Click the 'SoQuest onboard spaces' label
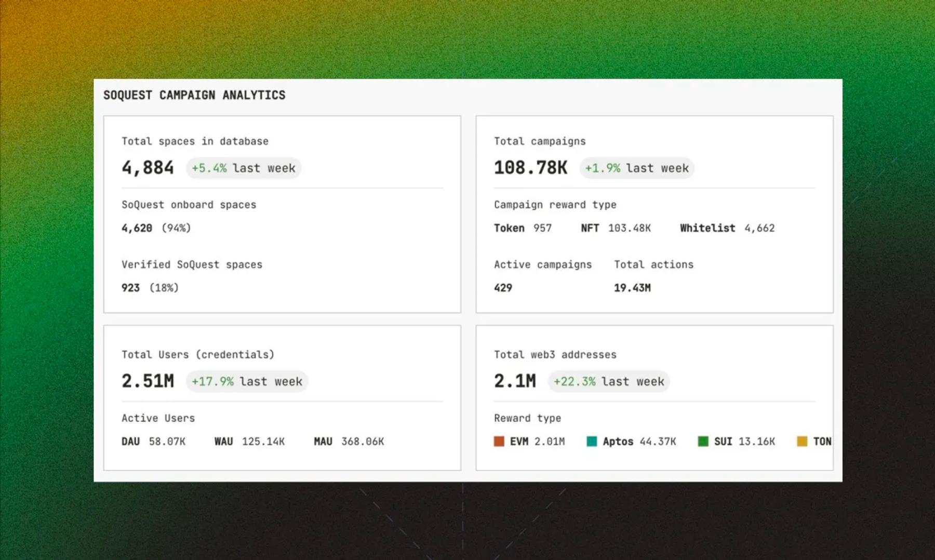This screenshot has width=935, height=560. (x=189, y=205)
